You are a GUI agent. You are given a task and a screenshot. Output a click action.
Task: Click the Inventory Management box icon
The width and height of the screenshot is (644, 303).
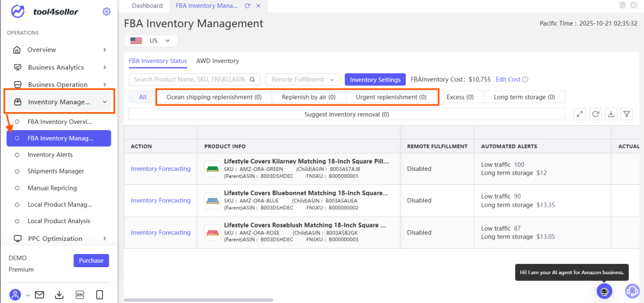pos(18,102)
